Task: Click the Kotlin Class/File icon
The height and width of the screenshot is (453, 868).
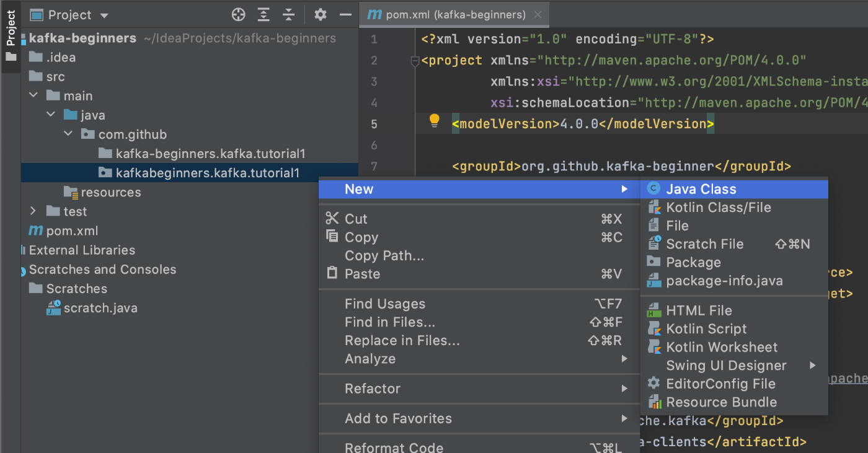Action: click(x=653, y=208)
